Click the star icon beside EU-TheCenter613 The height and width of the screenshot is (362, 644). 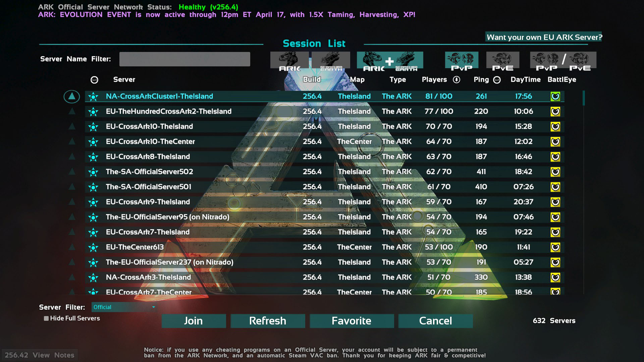pos(93,247)
